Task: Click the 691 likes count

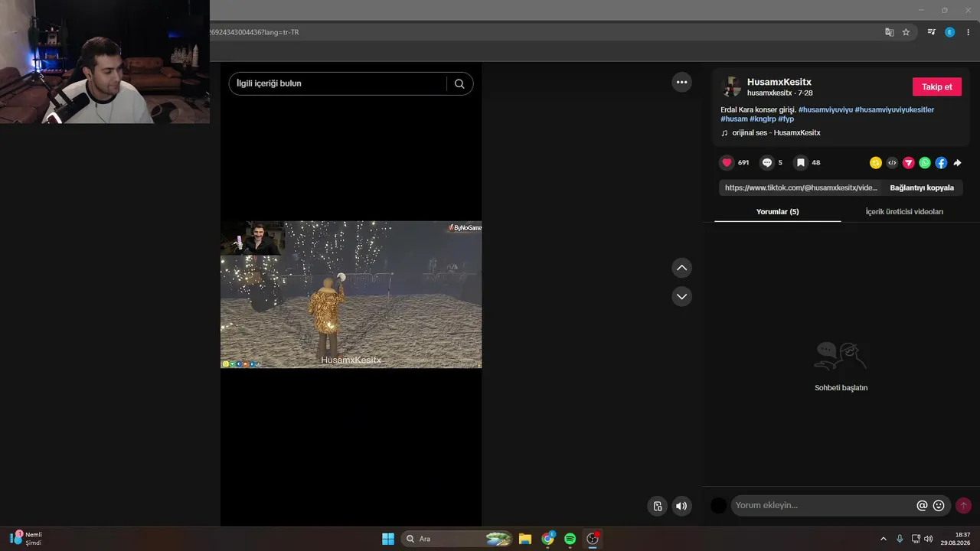Action: (x=743, y=163)
